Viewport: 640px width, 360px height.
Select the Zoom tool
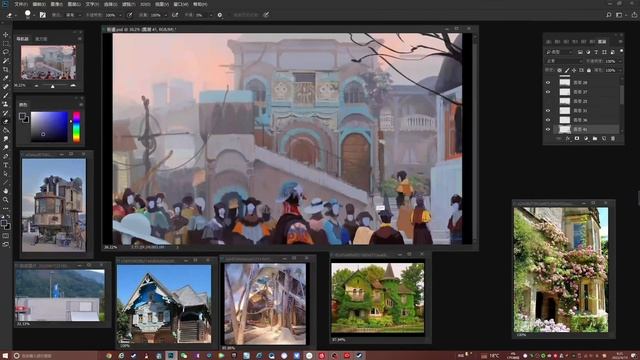[6, 200]
